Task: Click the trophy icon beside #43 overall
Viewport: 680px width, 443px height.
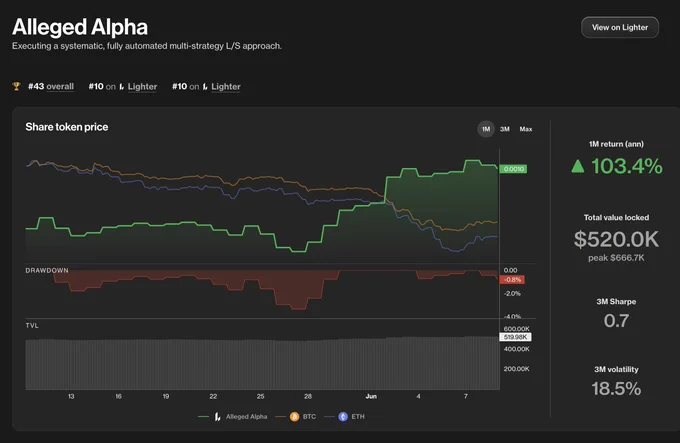Action: 16,86
